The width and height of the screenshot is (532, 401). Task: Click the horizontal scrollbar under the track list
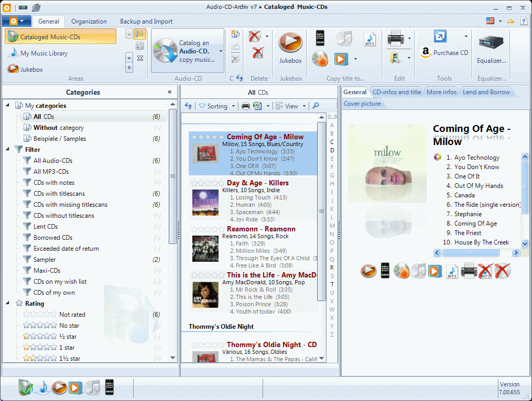tap(476, 252)
